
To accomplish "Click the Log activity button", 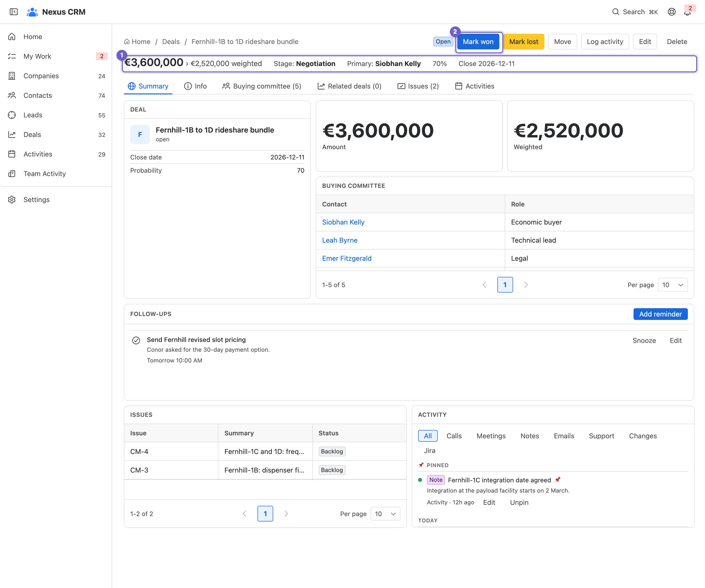I will click(x=605, y=42).
